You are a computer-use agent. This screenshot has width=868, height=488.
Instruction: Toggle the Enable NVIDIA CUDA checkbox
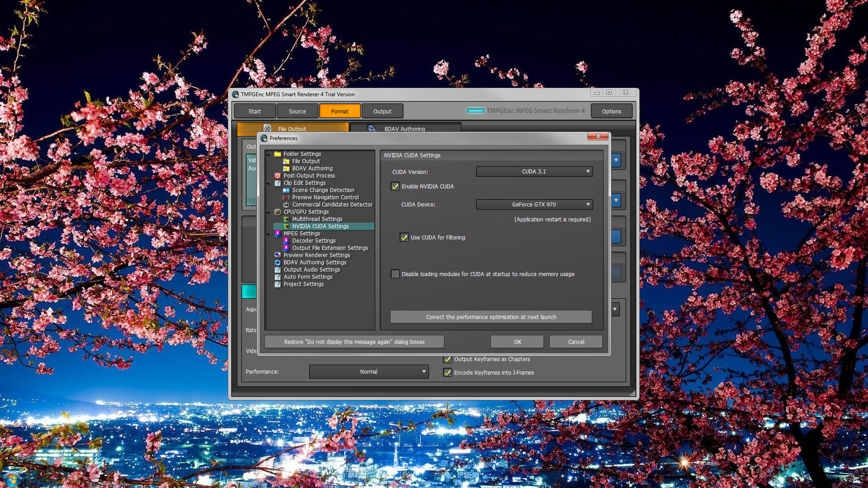[x=395, y=187]
